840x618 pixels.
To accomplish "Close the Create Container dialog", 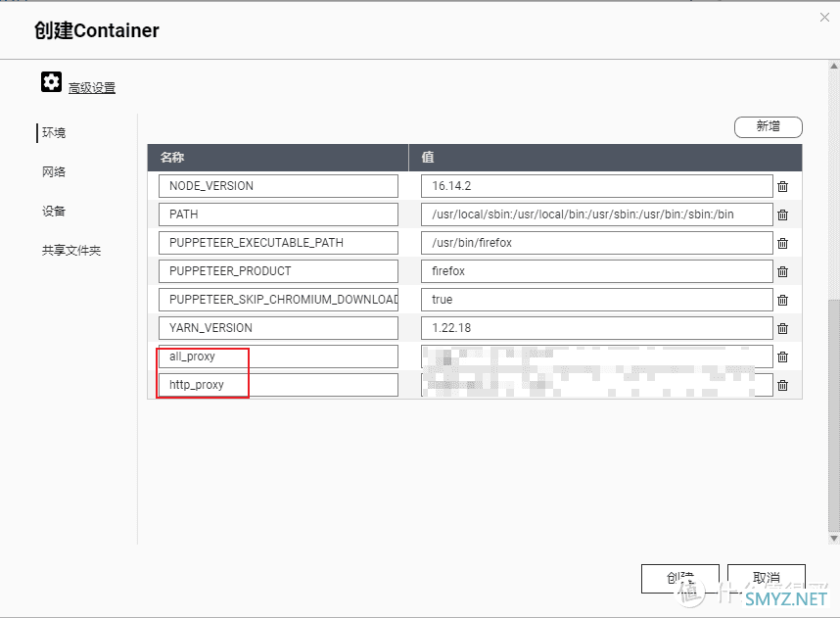I will [821, 16].
